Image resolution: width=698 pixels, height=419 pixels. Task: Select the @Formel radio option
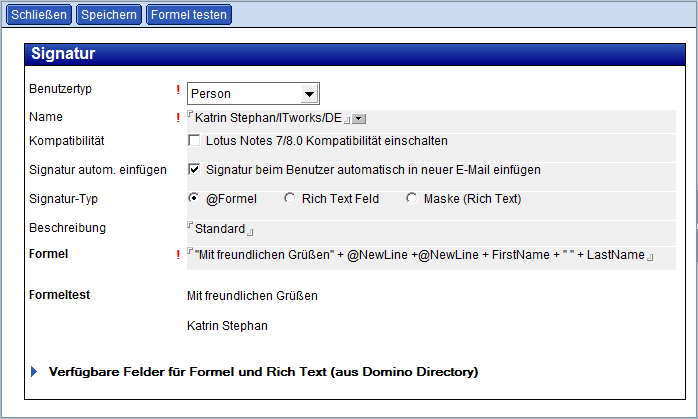pos(194,198)
